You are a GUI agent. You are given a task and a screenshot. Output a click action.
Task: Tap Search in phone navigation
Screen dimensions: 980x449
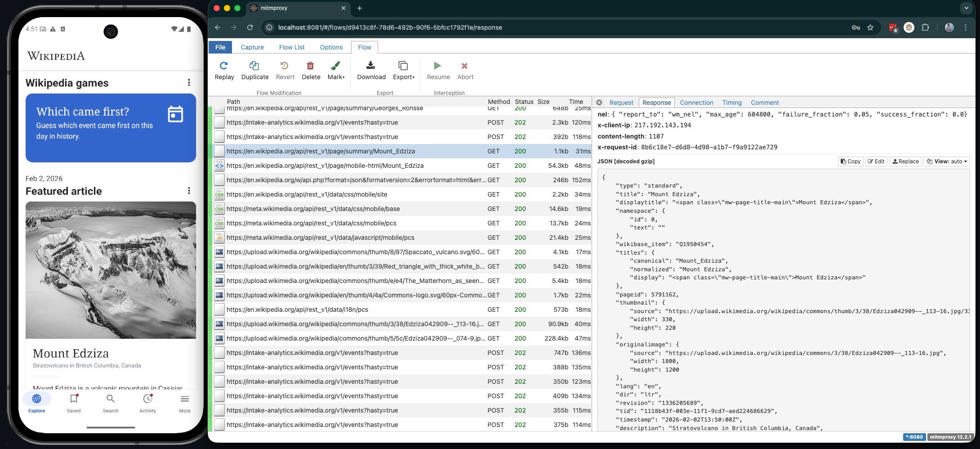click(x=111, y=403)
